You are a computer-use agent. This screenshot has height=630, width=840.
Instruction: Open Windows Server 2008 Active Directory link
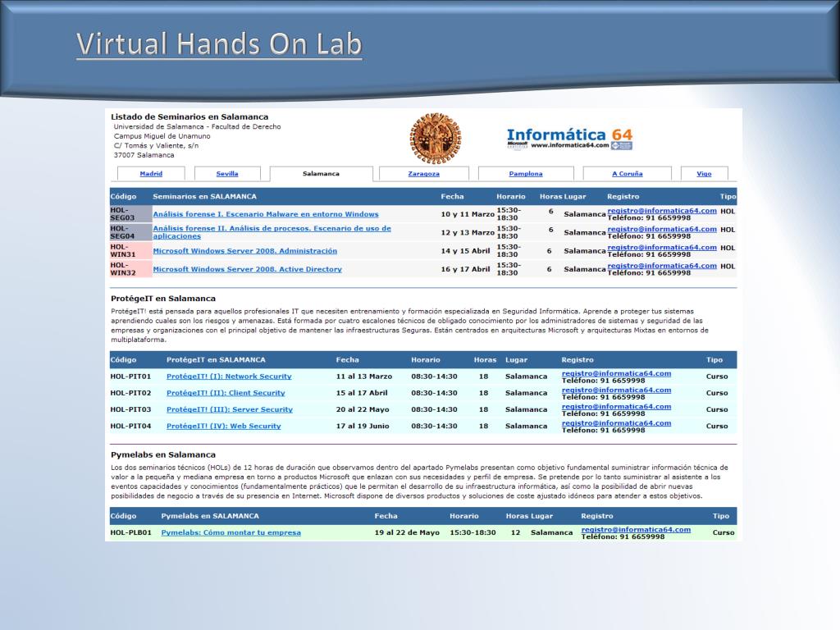point(248,269)
